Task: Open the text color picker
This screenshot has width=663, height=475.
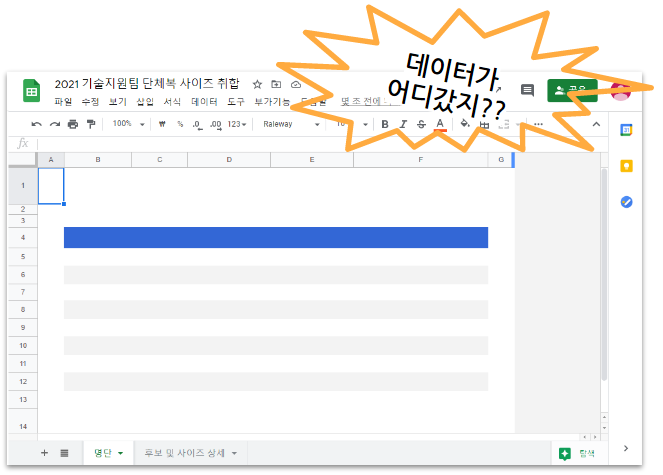Action: click(x=440, y=124)
